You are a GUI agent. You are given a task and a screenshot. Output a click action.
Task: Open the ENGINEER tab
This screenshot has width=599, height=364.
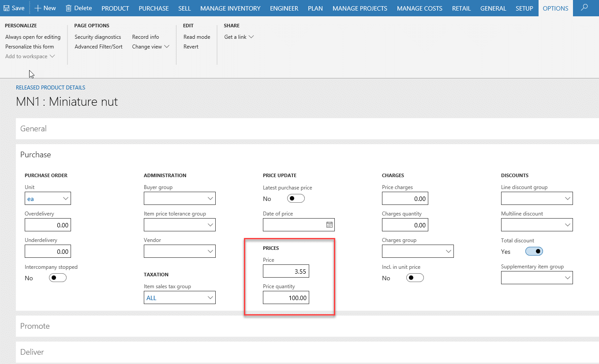pyautogui.click(x=284, y=8)
